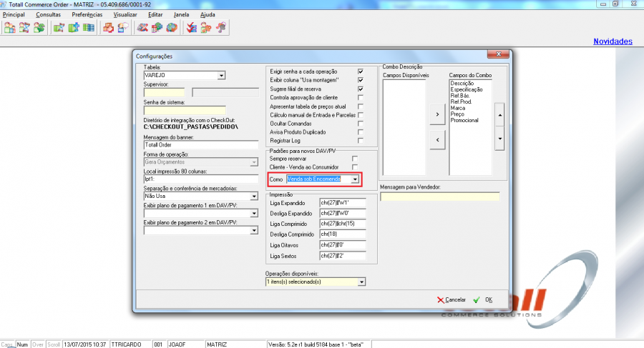Select 'Marca' in Campos do Combo list

click(x=458, y=108)
